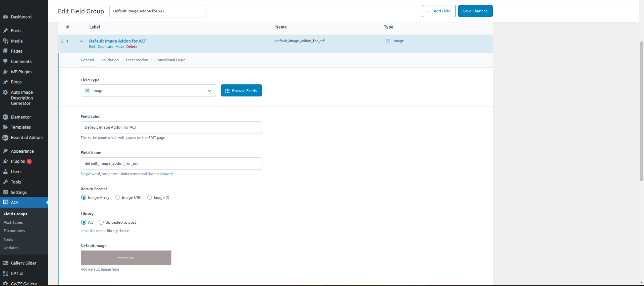Click the Save Changes button

[475, 11]
